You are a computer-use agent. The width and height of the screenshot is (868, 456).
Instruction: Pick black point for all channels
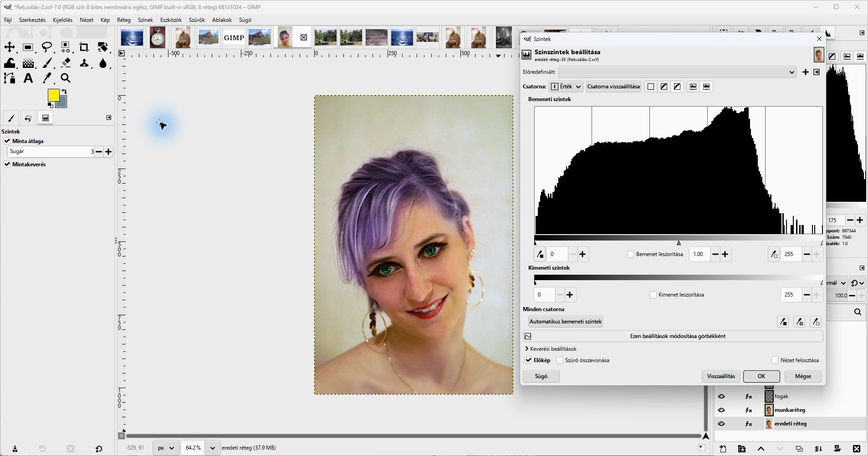point(783,322)
